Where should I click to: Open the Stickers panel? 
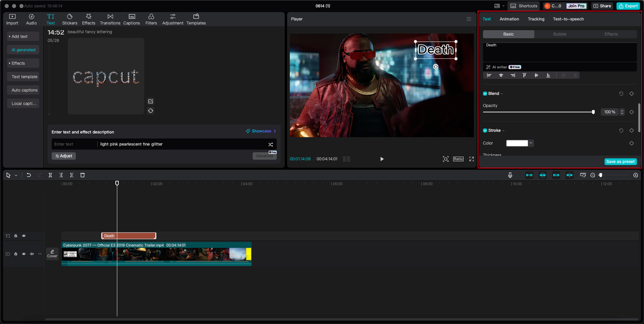point(69,19)
